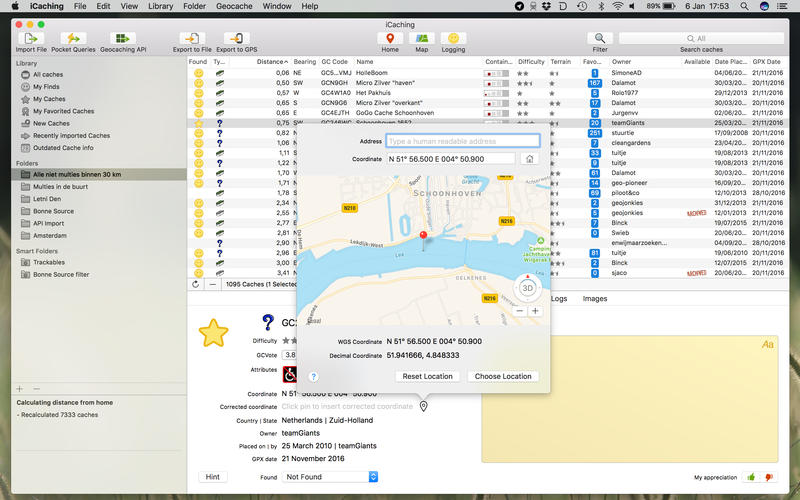Open the Map view icon
Viewport: 800px width, 500px height.
(421, 38)
